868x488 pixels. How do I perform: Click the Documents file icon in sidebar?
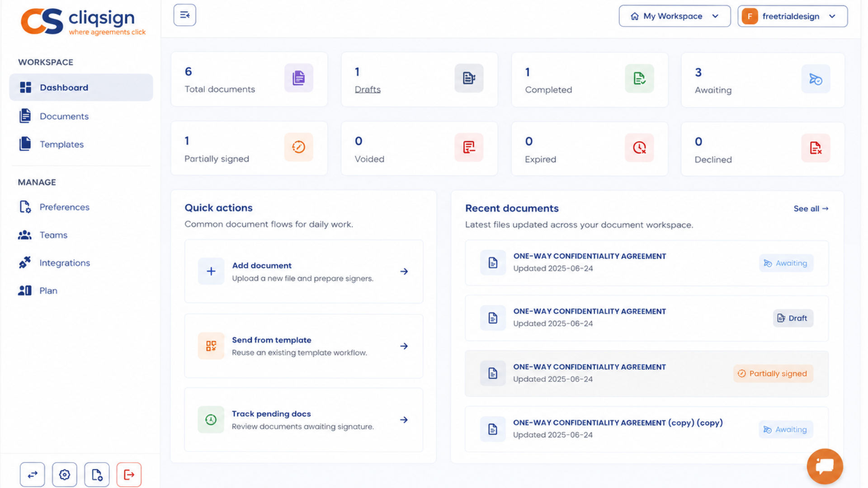(25, 116)
